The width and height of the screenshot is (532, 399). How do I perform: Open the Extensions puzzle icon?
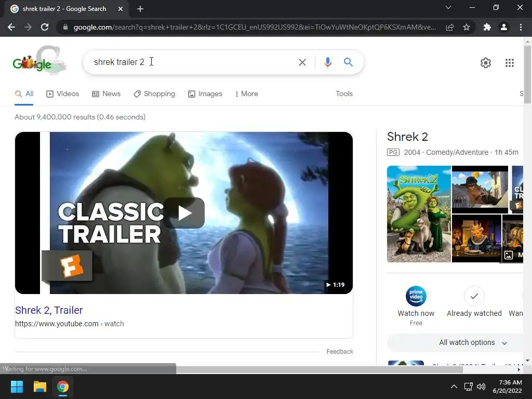point(487,27)
